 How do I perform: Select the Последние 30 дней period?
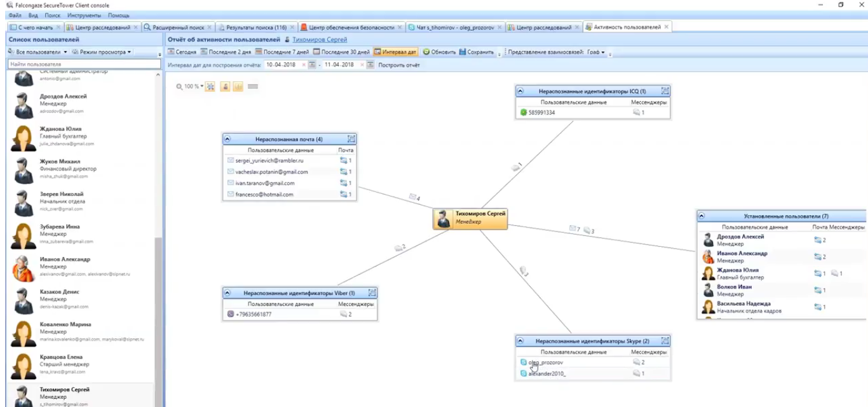341,52
